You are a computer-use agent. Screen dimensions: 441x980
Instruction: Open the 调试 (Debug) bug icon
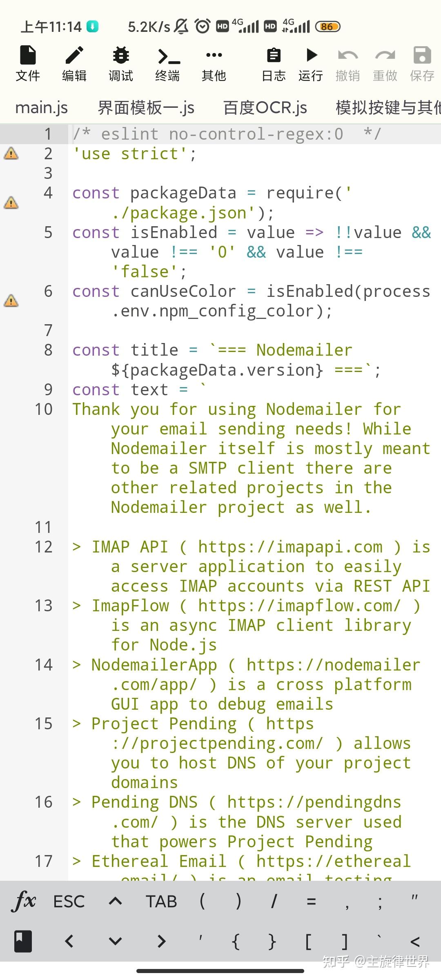click(x=121, y=63)
